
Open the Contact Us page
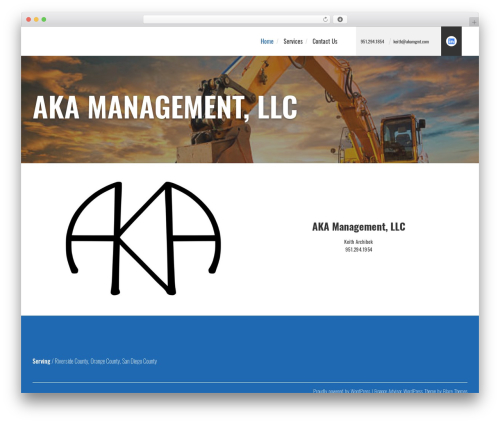325,41
